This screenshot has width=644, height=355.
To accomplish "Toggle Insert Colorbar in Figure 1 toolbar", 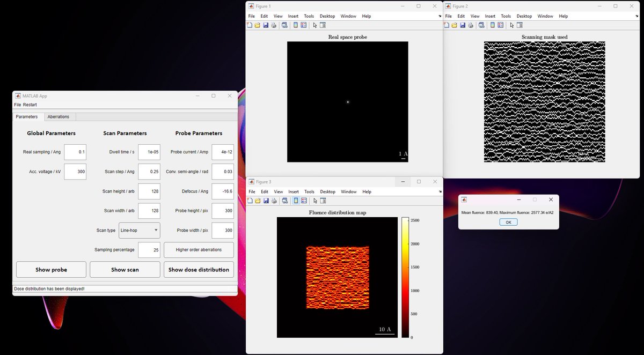I will [296, 25].
